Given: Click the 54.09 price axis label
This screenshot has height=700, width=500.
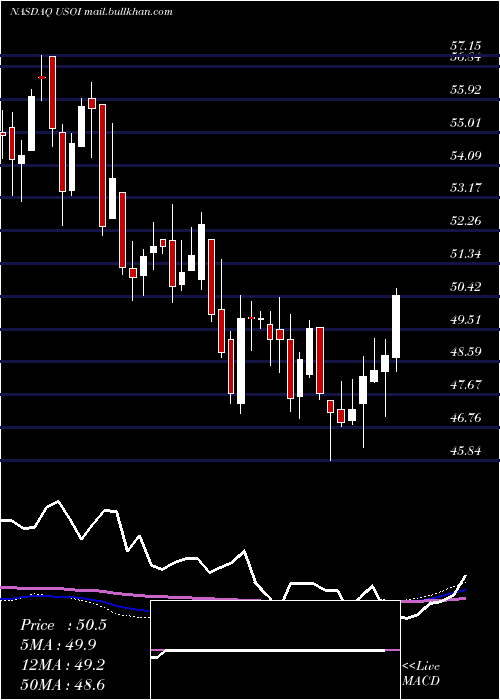Looking at the screenshot, I should pos(466,155).
